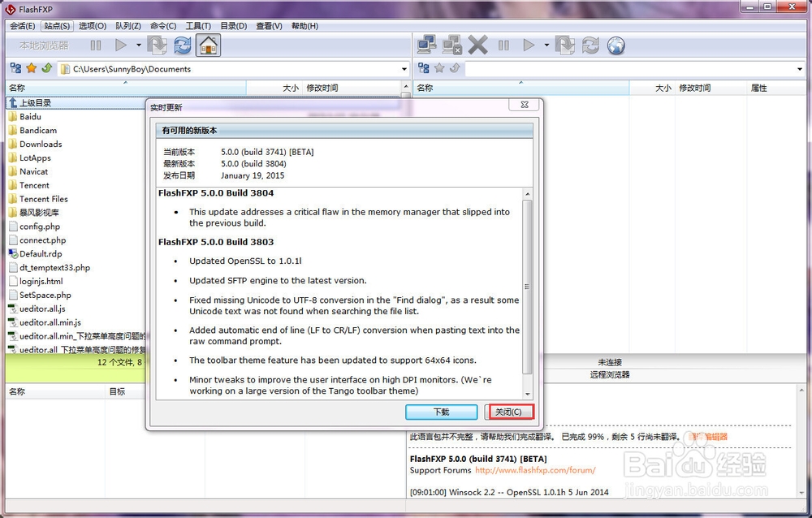The height and width of the screenshot is (518, 812).
Task: Open the flashfxp.com forum link
Action: pyautogui.click(x=535, y=470)
